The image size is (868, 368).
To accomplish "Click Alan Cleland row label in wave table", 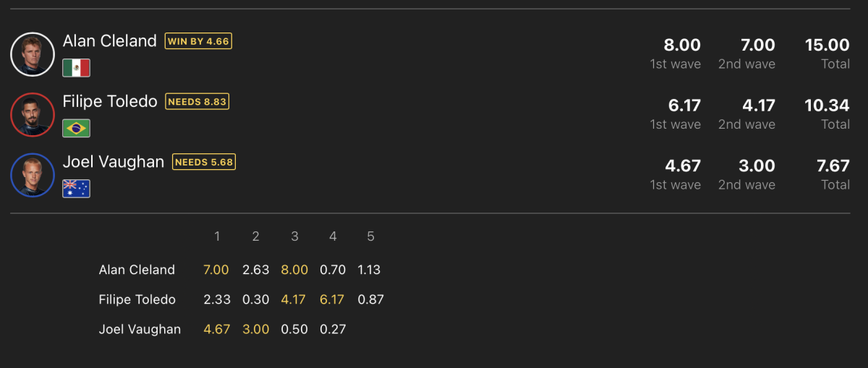I will click(137, 270).
